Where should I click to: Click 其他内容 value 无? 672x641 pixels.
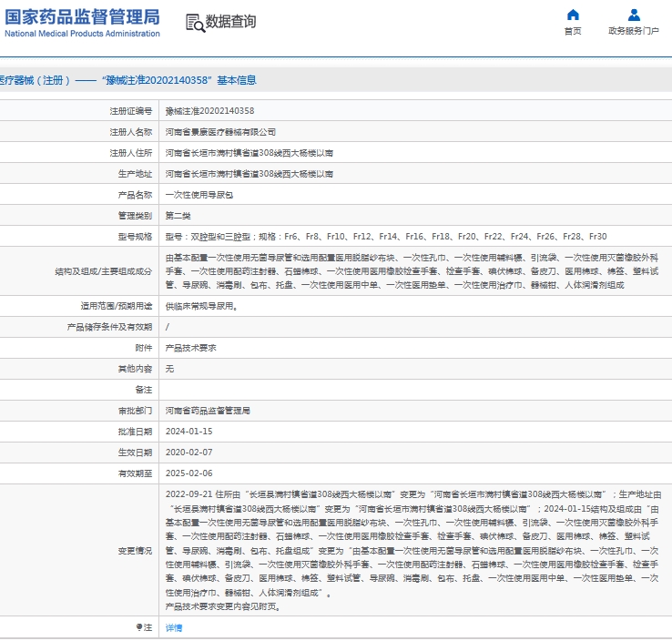coord(169,369)
